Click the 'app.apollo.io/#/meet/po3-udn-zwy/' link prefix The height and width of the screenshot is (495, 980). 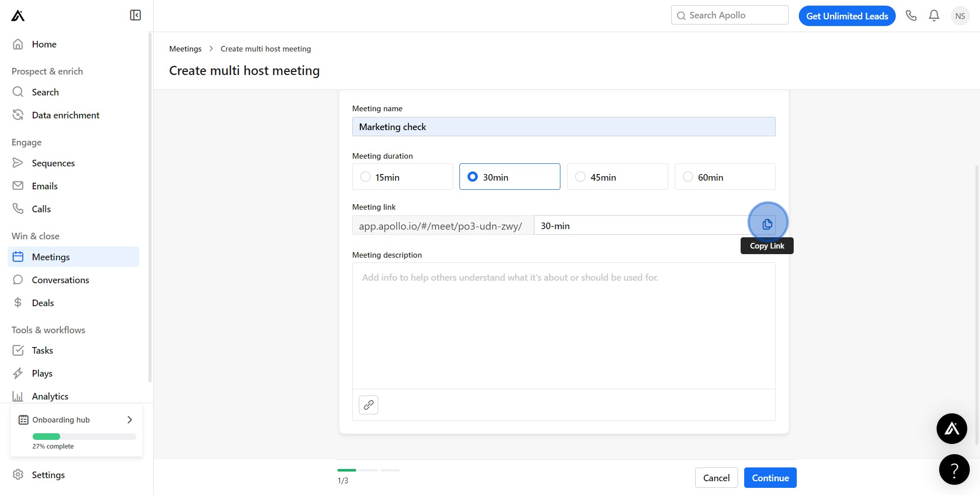point(440,226)
